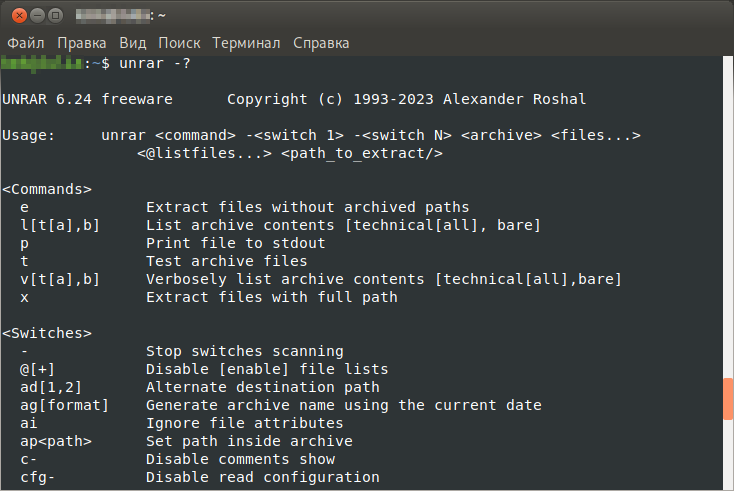Click the 'Disable read configuration' line
Viewport: 734px width, 491px height.
point(262,477)
